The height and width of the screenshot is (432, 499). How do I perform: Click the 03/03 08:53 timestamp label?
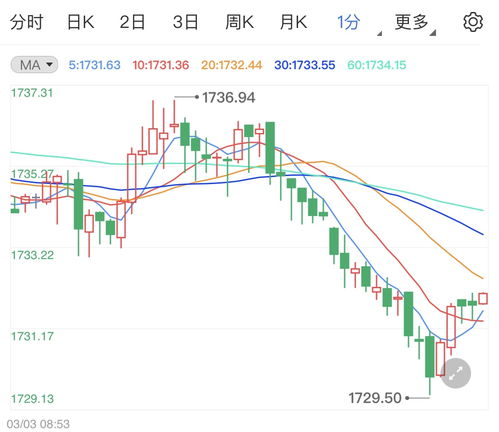[38, 424]
